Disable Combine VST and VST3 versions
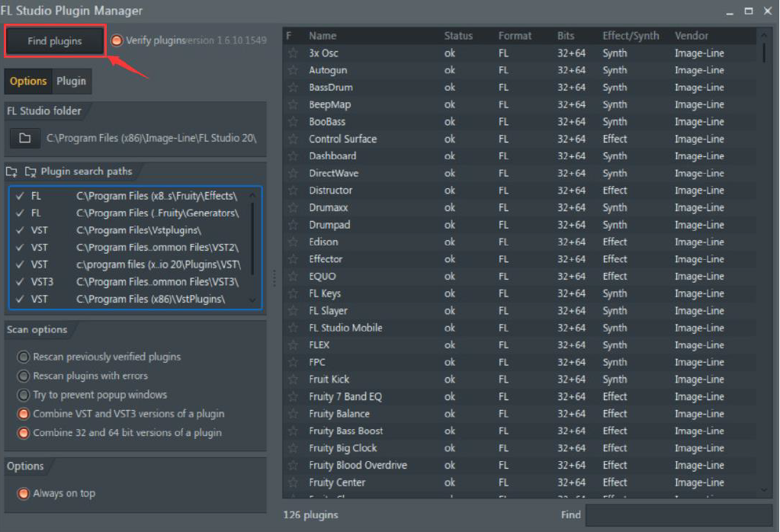The height and width of the screenshot is (532, 780). [x=24, y=414]
